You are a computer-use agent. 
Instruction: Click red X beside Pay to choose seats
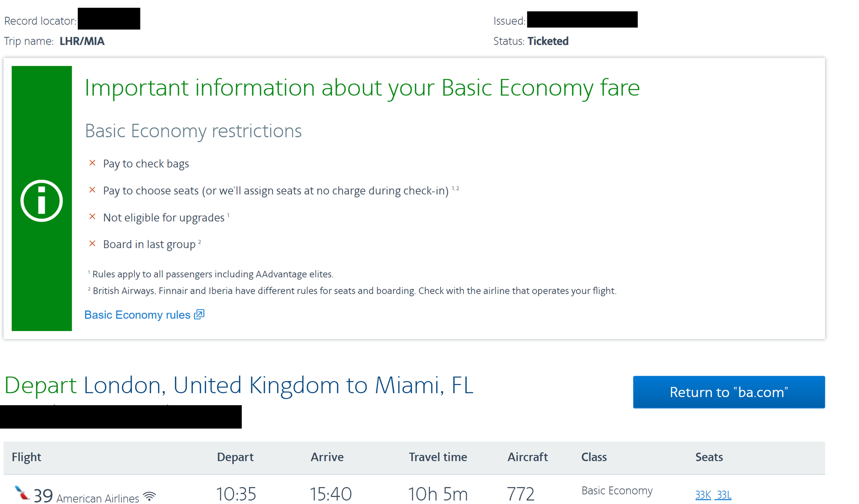click(x=92, y=190)
